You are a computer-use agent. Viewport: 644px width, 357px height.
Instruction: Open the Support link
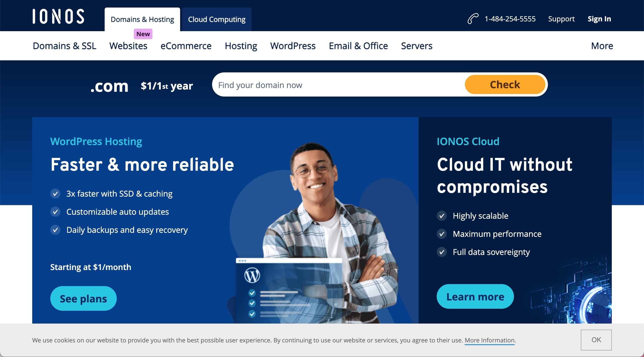pos(561,19)
